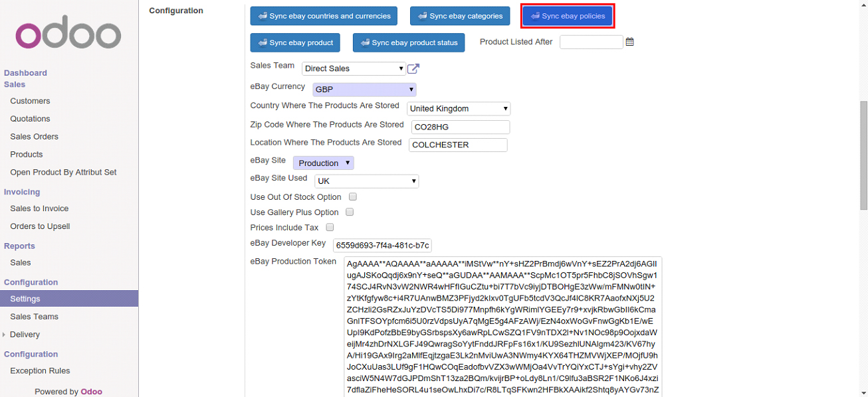The image size is (868, 397).
Task: Click inside the eBay Production Token textarea
Action: [502, 327]
